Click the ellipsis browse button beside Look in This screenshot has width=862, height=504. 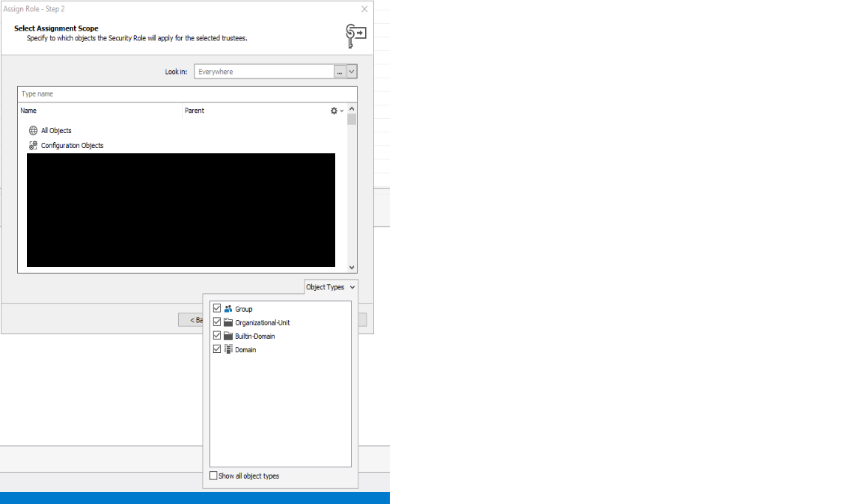coord(340,72)
